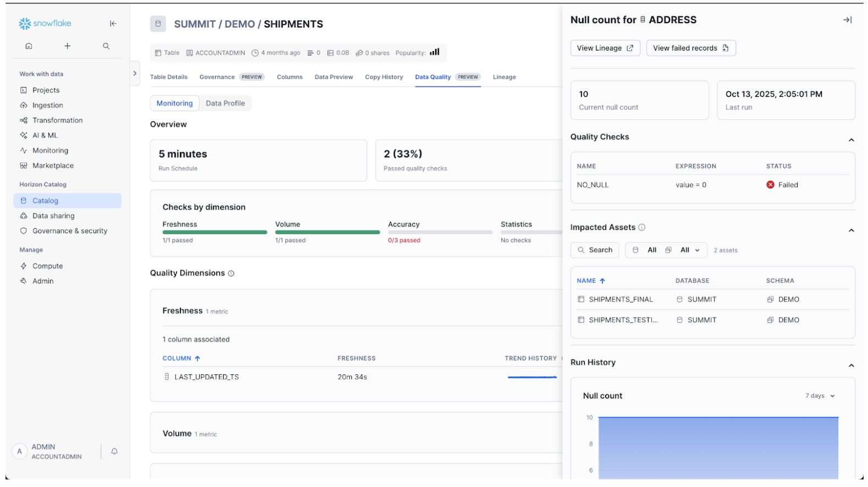Click the Impacted Assets info icon
The height and width of the screenshot is (487, 868).
click(x=641, y=228)
